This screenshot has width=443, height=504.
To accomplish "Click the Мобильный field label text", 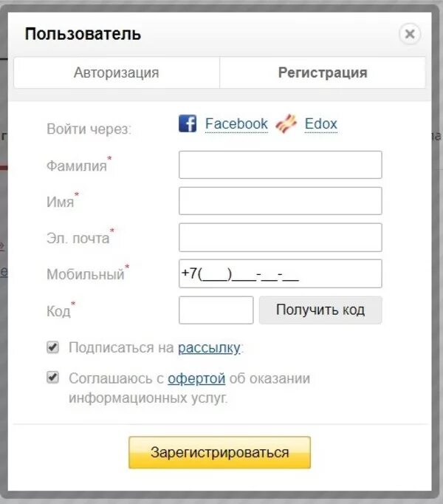I will coord(86,274).
